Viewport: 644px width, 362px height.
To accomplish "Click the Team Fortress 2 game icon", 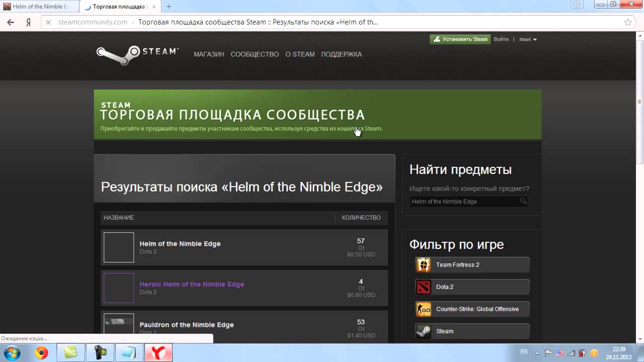I will pos(424,265).
